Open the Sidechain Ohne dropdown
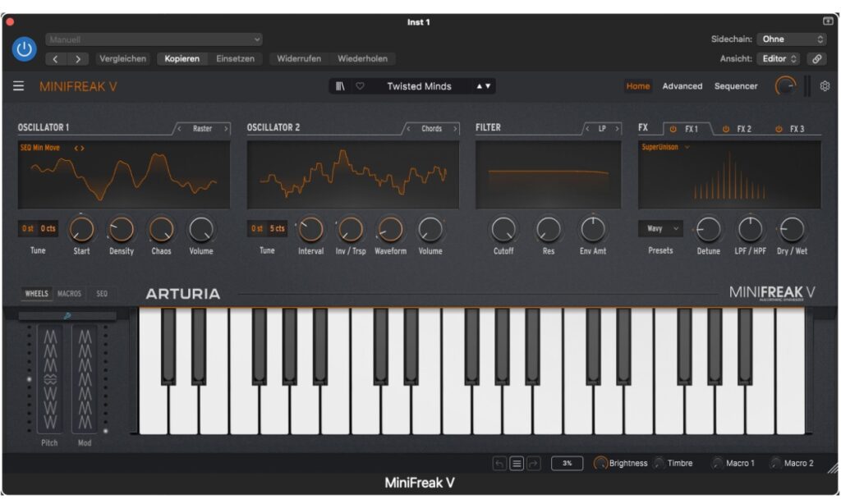 792,39
